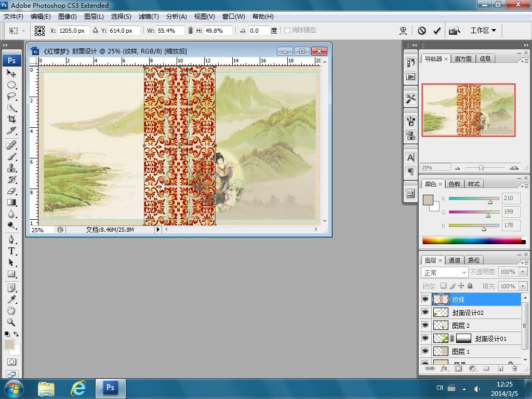Open Adobe Bridge from options bar
The image size is (532, 399).
click(x=454, y=31)
